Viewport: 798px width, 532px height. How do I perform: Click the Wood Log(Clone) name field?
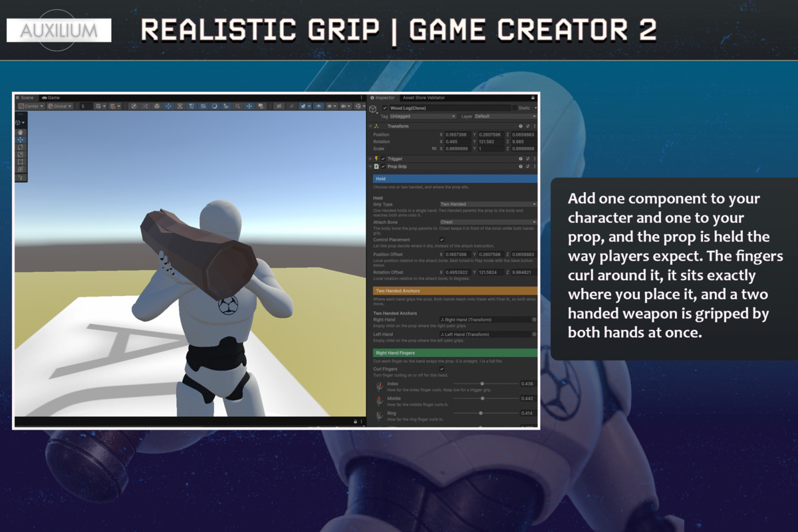coord(450,108)
